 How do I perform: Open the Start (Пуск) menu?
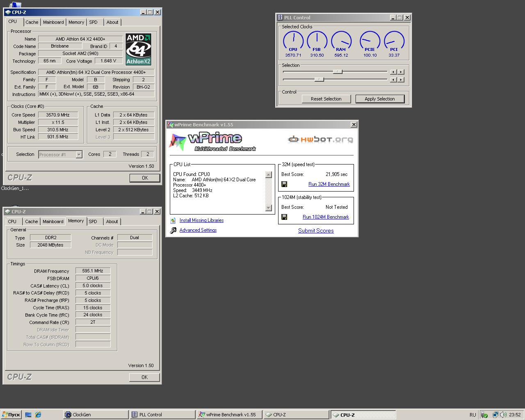[11, 415]
